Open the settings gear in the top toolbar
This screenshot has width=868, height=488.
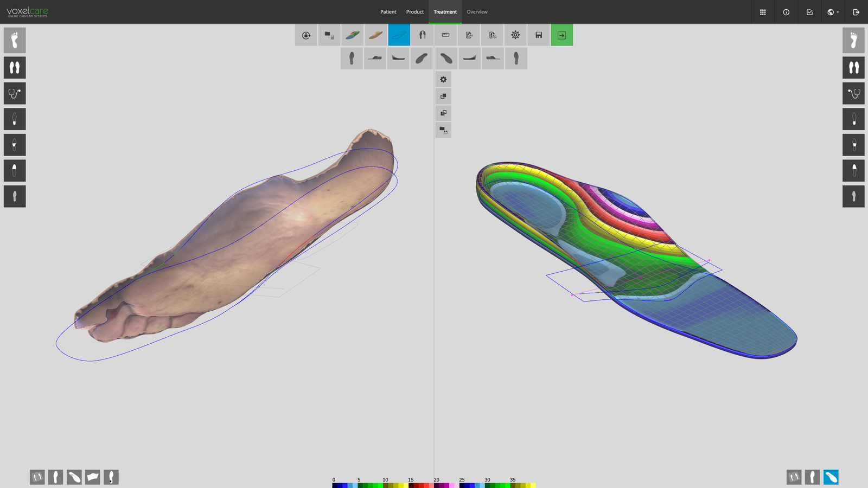[515, 35]
